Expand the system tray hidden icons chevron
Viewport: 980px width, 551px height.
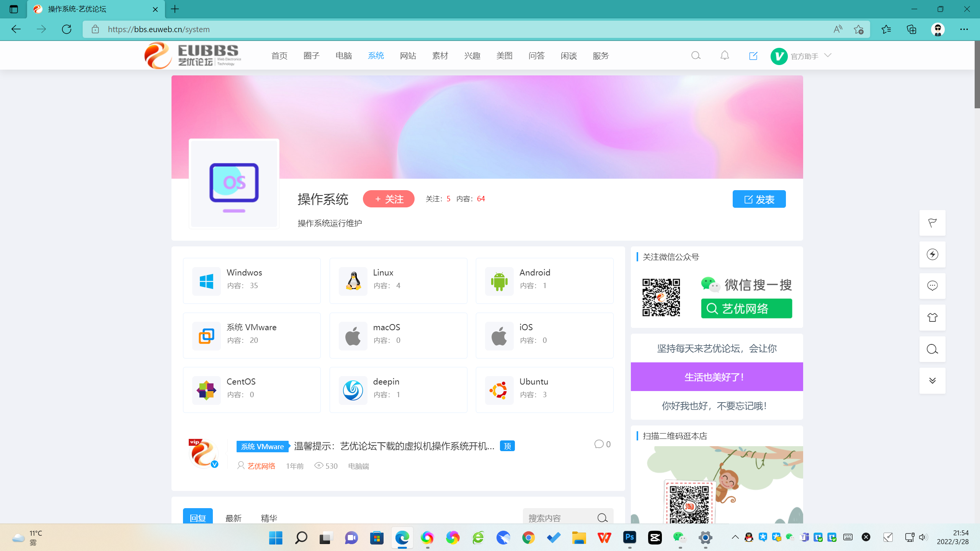(735, 537)
